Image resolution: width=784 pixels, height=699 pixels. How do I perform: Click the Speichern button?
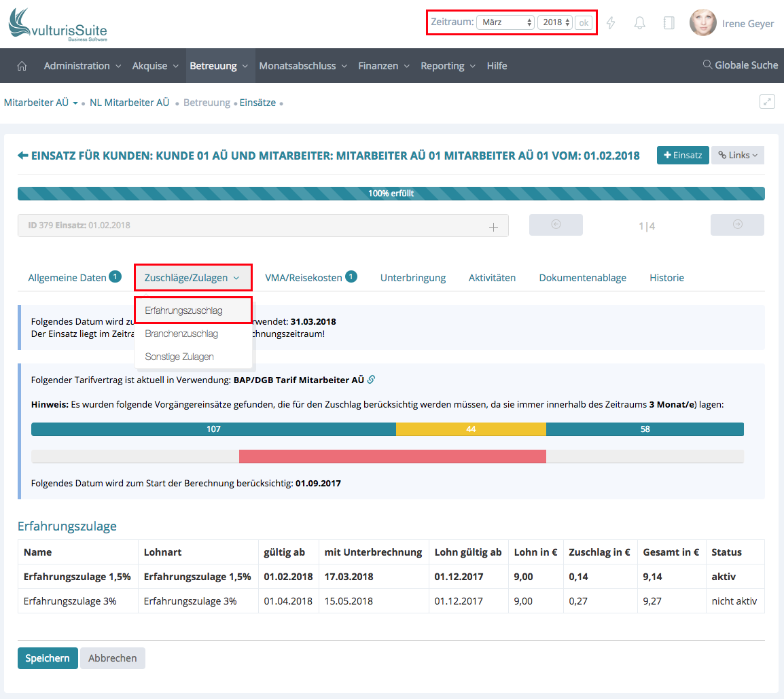tap(48, 658)
